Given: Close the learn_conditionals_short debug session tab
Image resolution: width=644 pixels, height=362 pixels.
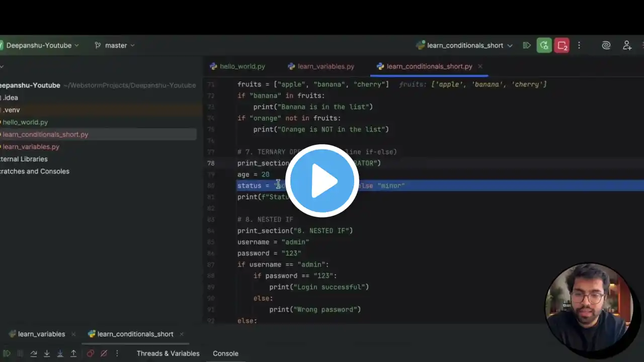Looking at the screenshot, I should click(182, 334).
